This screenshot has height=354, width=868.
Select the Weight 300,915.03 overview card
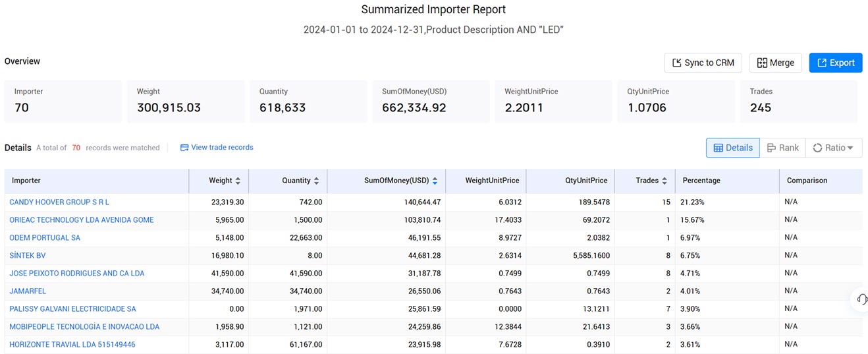186,102
